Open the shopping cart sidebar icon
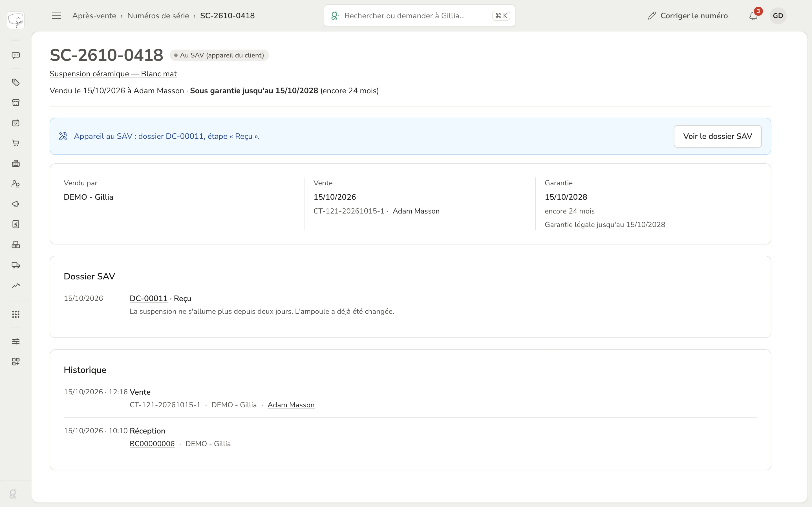The width and height of the screenshot is (812, 507). [x=16, y=143]
